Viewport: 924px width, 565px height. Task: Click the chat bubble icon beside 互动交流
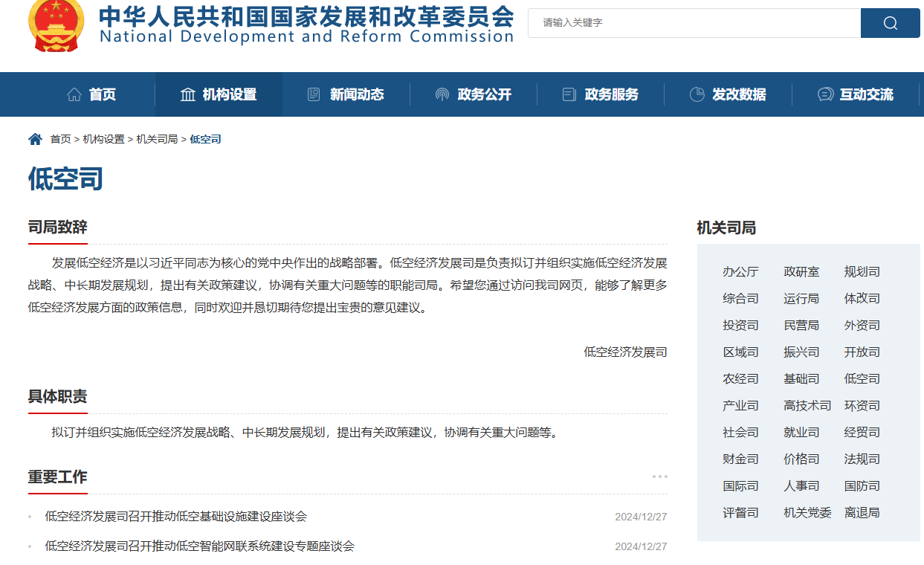click(825, 94)
